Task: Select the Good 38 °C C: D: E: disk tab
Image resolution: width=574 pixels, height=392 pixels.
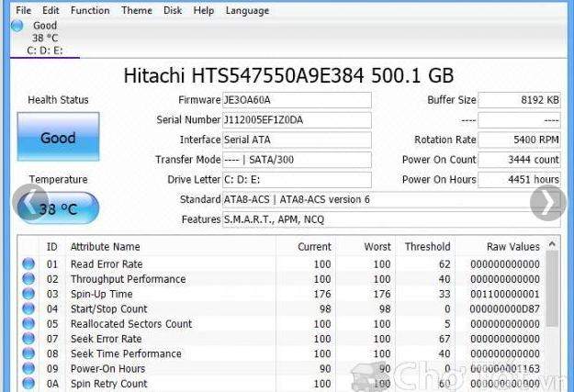Action: click(45, 38)
